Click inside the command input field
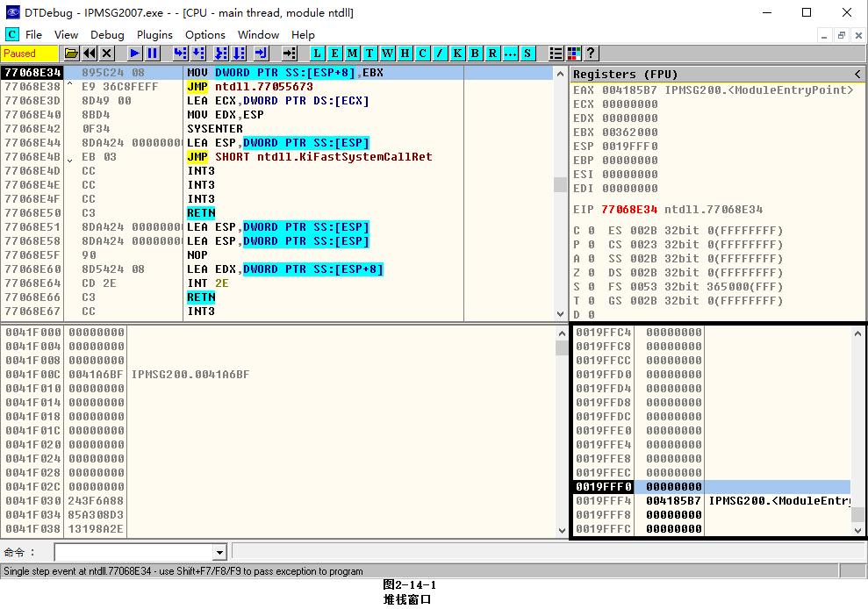 pos(133,552)
